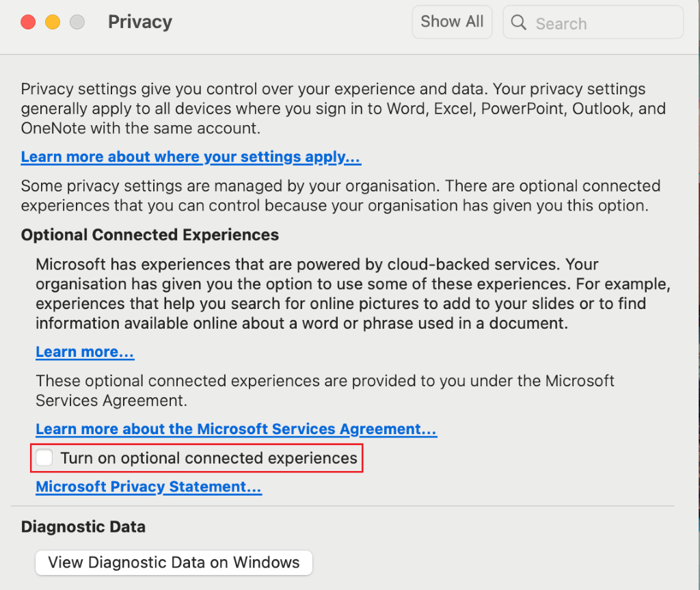
Task: Click the cloud-backed services description paragraph
Action: coord(352,293)
